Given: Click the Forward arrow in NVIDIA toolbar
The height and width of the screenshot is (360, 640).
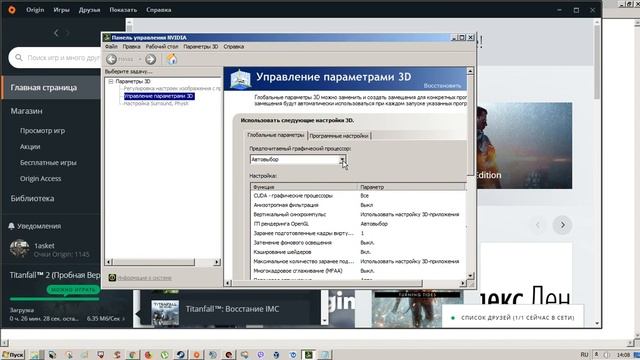Looking at the screenshot, I should tap(151, 59).
